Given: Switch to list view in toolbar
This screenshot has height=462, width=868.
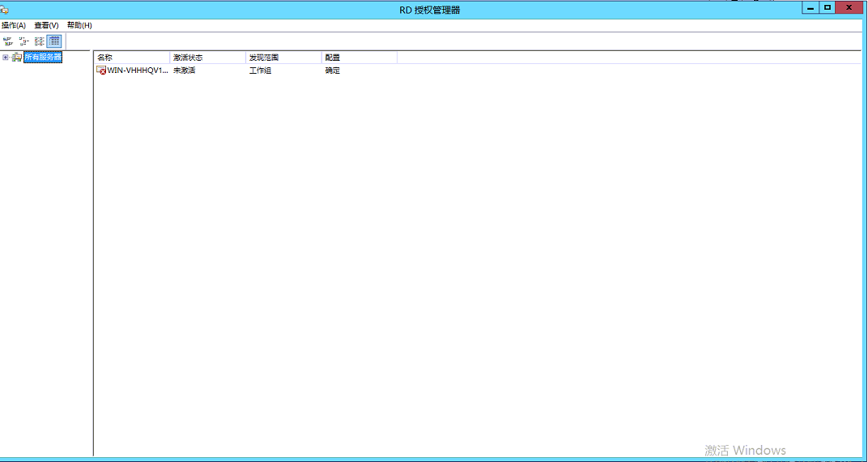Looking at the screenshot, I should click(40, 41).
